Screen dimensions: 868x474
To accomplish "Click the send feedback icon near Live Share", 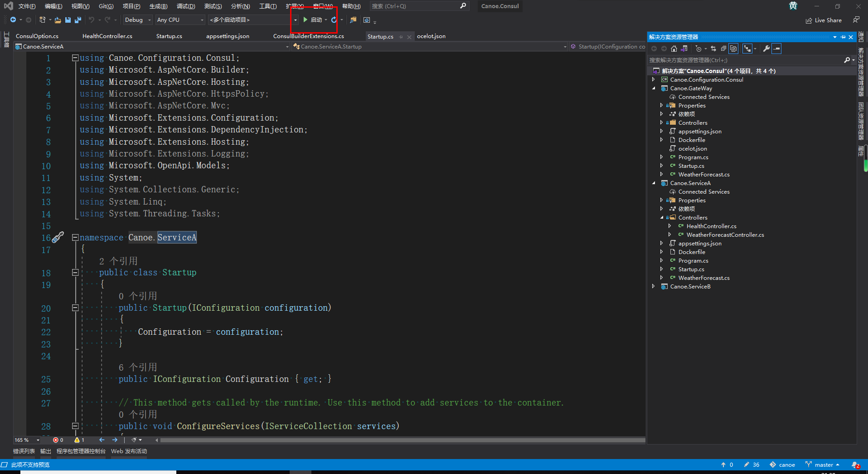I will (x=856, y=20).
